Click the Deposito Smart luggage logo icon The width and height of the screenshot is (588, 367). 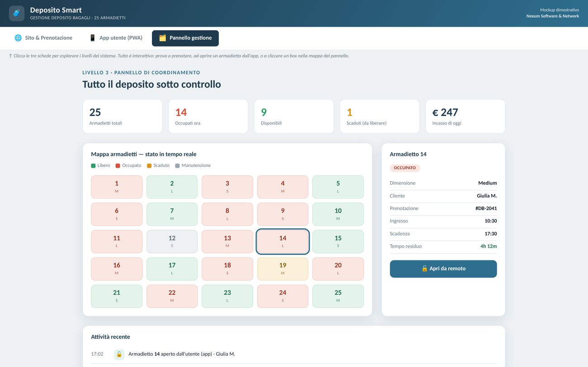pos(17,13)
